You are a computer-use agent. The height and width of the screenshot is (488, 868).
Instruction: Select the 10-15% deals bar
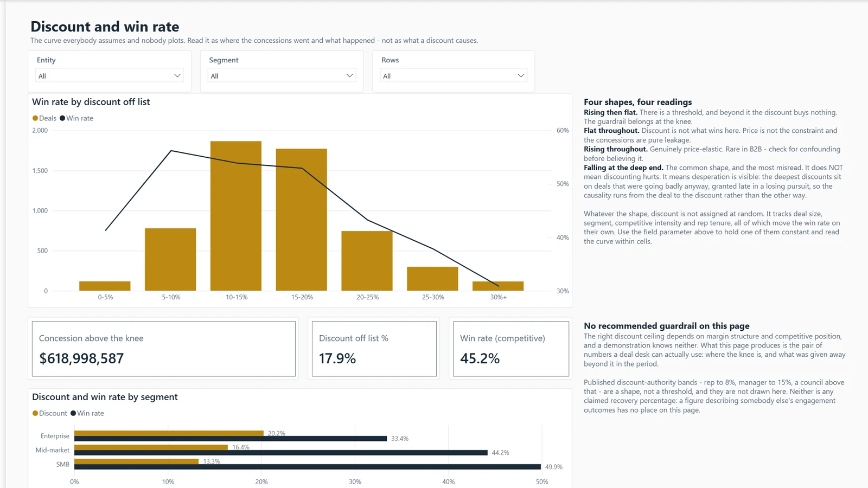click(x=236, y=216)
